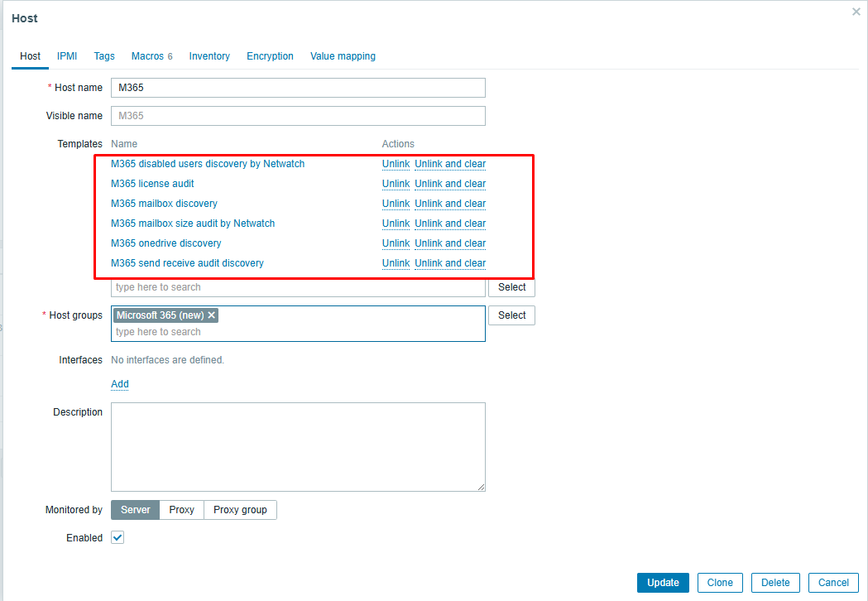Open the Encryption tab
The image size is (868, 601).
pyautogui.click(x=270, y=56)
